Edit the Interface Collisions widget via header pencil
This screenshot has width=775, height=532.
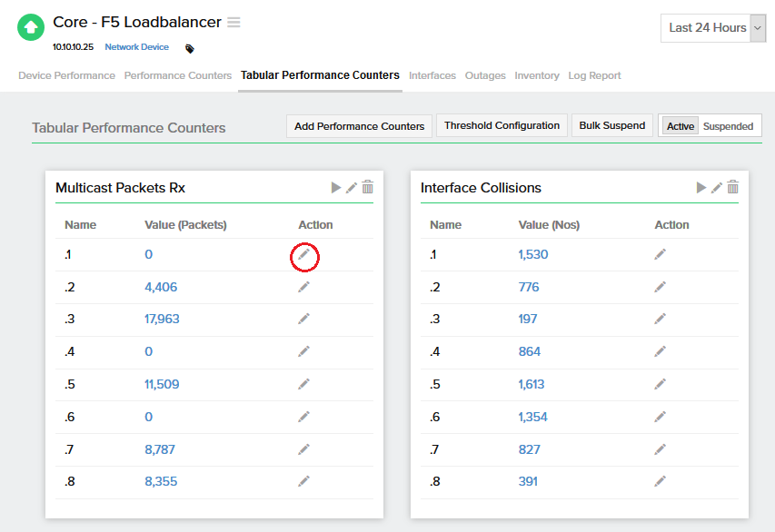(x=717, y=188)
